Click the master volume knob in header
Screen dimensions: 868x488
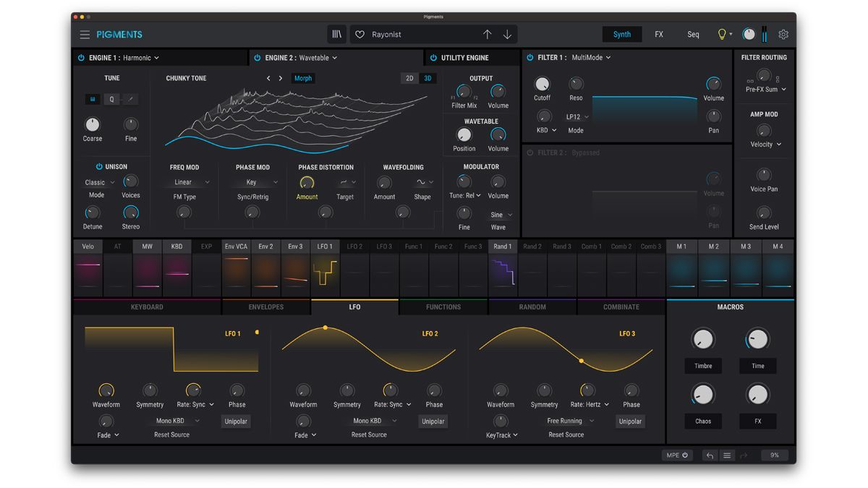pyautogui.click(x=749, y=34)
